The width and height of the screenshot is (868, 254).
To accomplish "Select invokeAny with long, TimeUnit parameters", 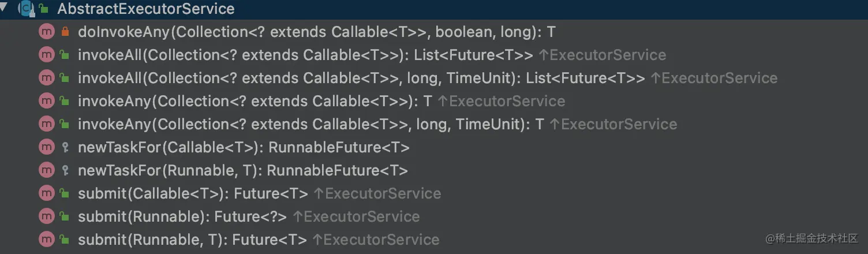I will tap(311, 124).
